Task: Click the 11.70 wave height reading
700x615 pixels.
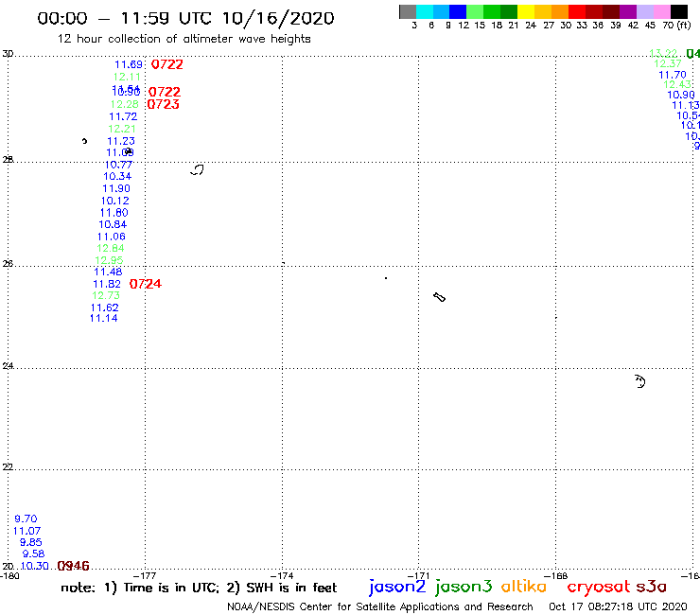Action: [x=673, y=75]
